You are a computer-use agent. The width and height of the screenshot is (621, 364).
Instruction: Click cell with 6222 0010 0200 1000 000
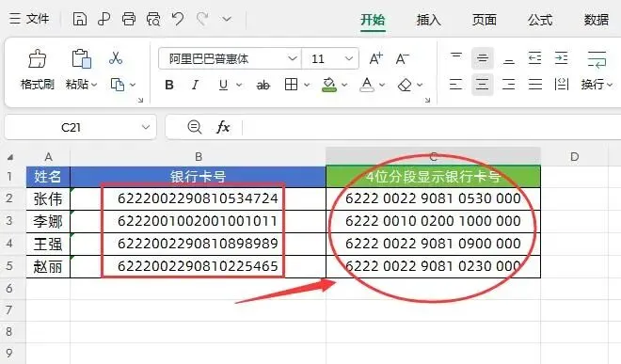tap(433, 221)
